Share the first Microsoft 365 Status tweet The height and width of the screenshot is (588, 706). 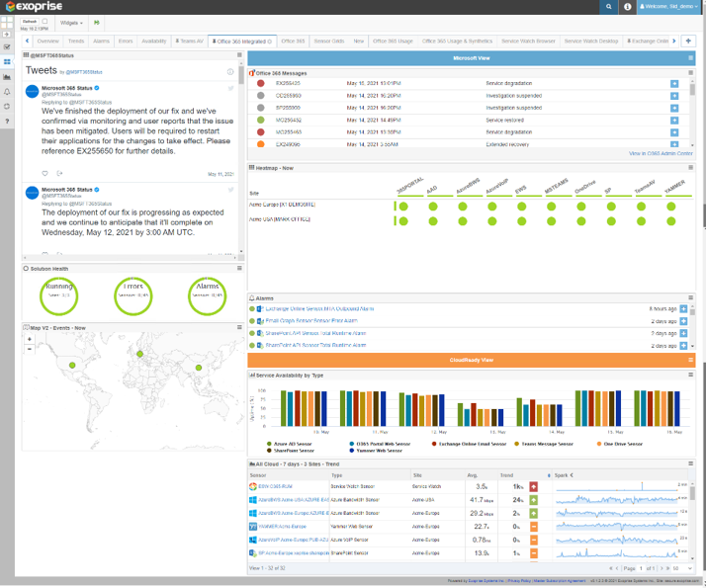59,174
